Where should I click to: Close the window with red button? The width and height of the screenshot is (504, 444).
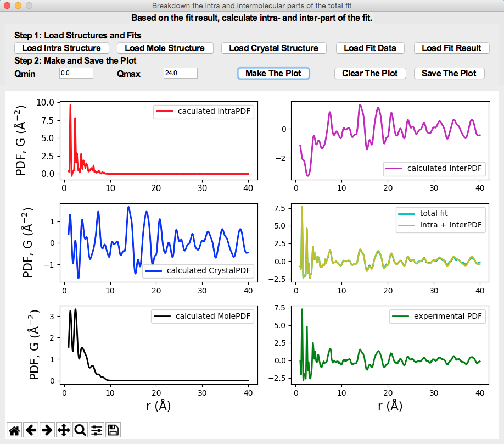[7, 5]
